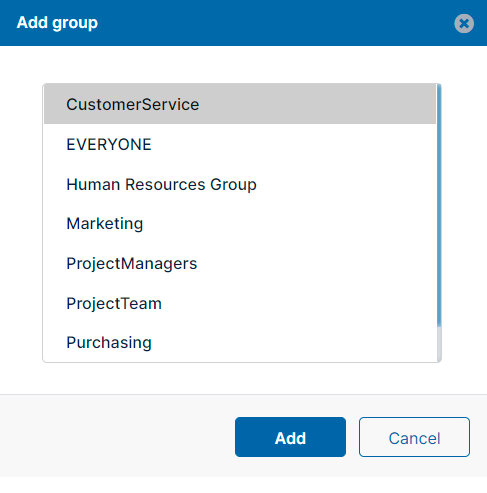487x493 pixels.
Task: Close the Add group dialog via X icon
Action: [464, 23]
